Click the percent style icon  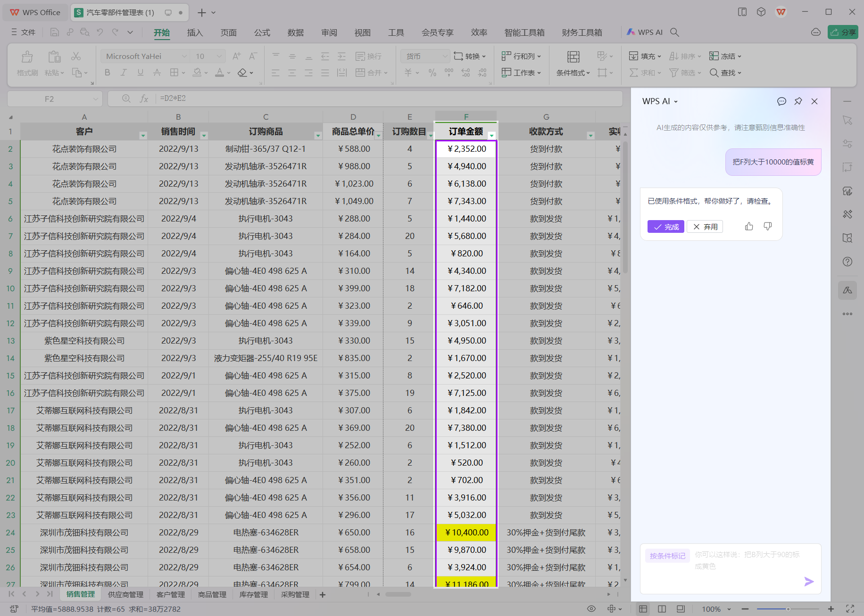coord(432,73)
